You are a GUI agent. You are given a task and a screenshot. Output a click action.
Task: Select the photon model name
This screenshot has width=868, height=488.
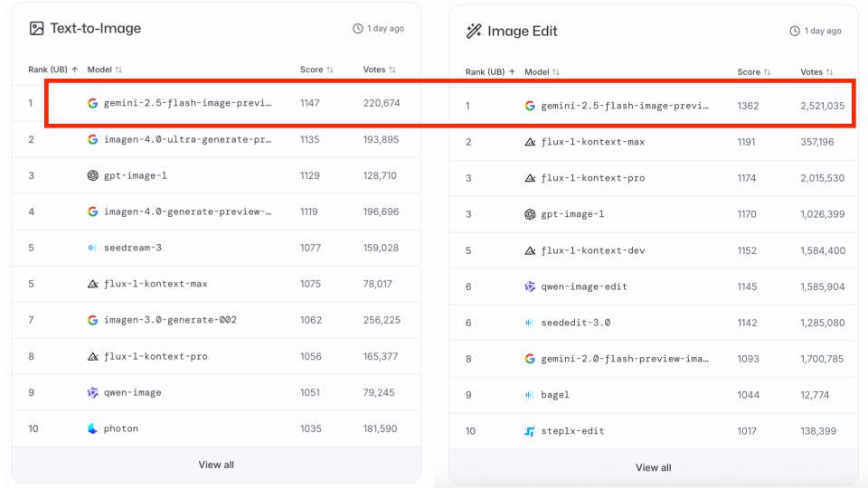point(121,428)
